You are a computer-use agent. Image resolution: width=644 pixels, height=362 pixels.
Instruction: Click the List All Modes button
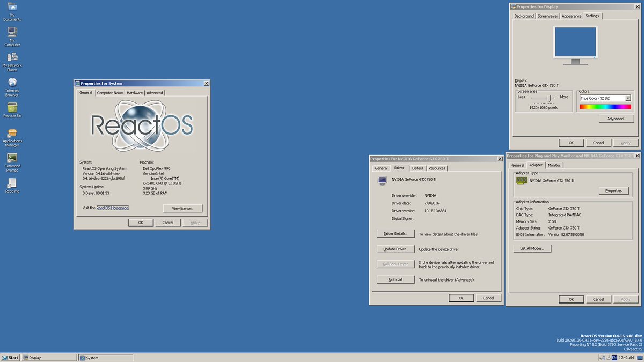532,248
